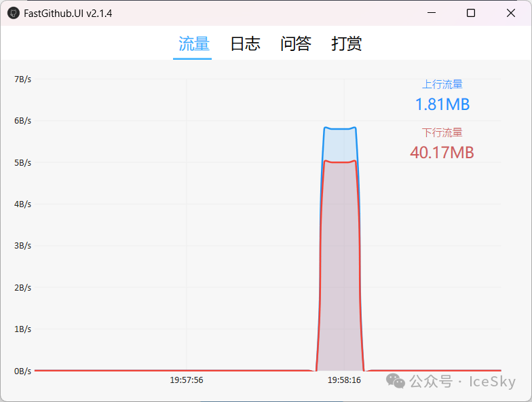Open the 打赏 tab
Image resolution: width=532 pixels, height=402 pixels.
pos(346,43)
